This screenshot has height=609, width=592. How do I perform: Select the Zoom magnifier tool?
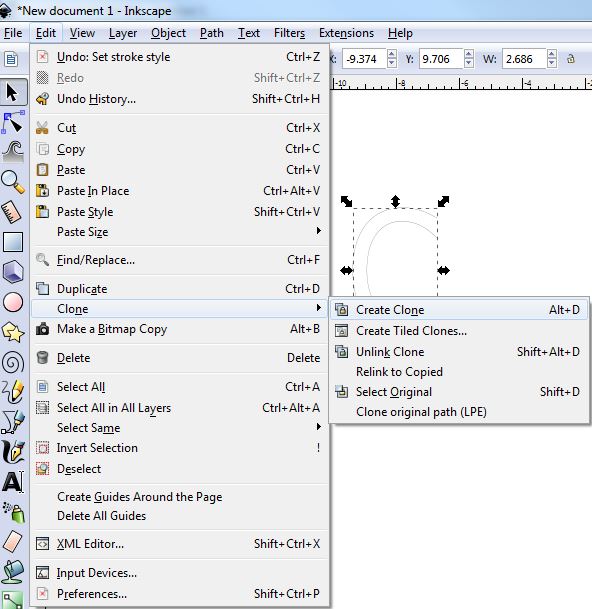(13, 181)
